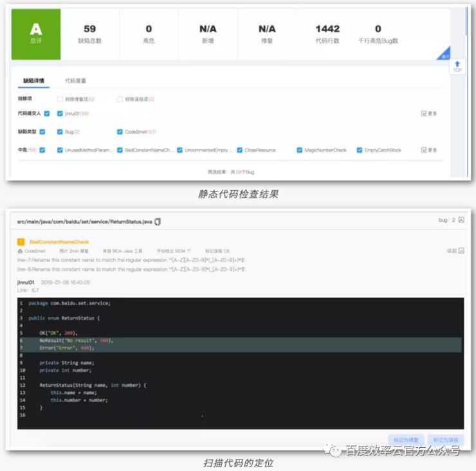This screenshot has height=471, width=476.
Task: Click the ReturnStatus.java file path
Action: click(x=84, y=222)
